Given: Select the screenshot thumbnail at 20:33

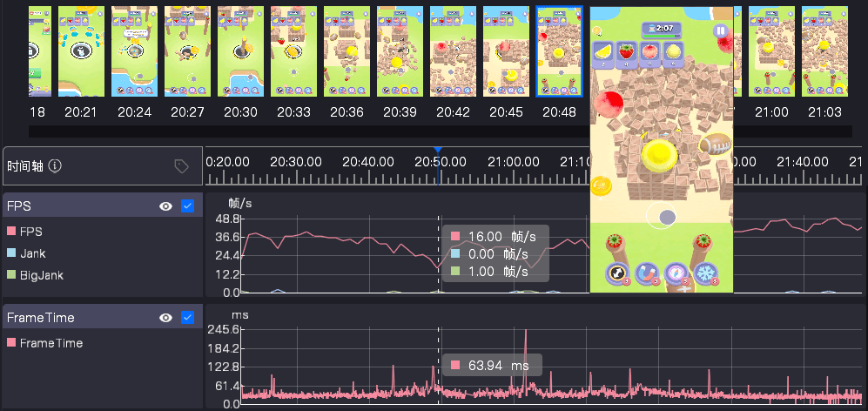Looking at the screenshot, I should 293,51.
